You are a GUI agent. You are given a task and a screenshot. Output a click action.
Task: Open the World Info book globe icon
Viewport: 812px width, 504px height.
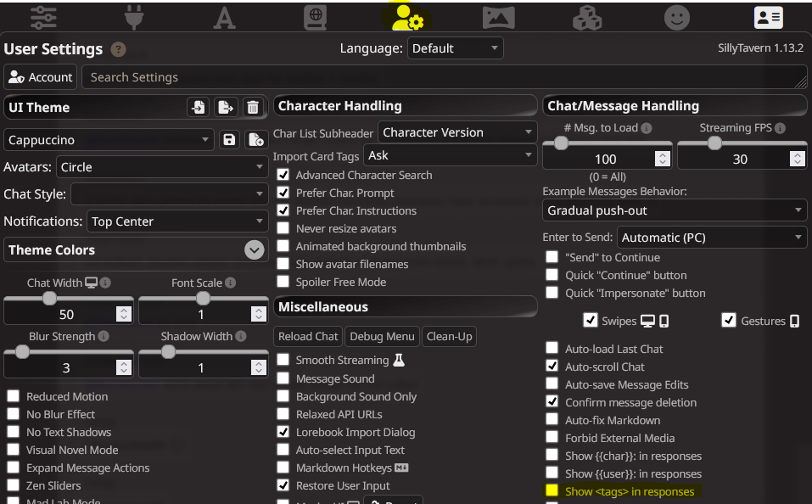[315, 18]
